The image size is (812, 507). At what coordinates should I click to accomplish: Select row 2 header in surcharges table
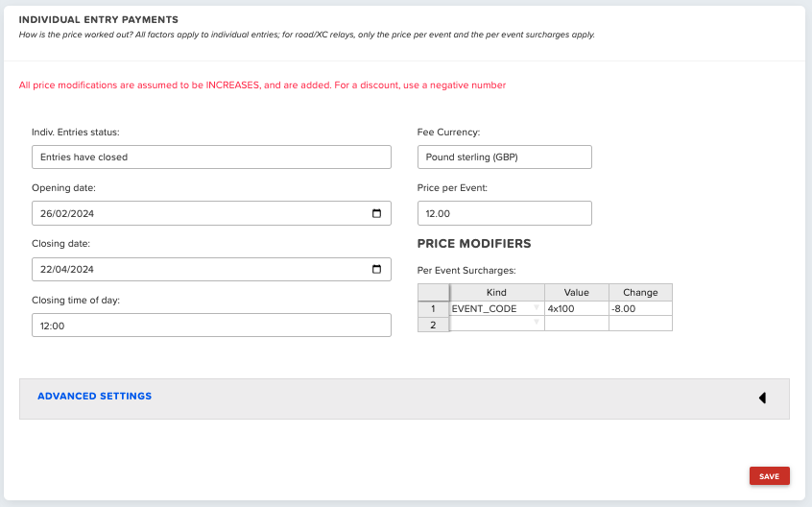[x=433, y=325]
